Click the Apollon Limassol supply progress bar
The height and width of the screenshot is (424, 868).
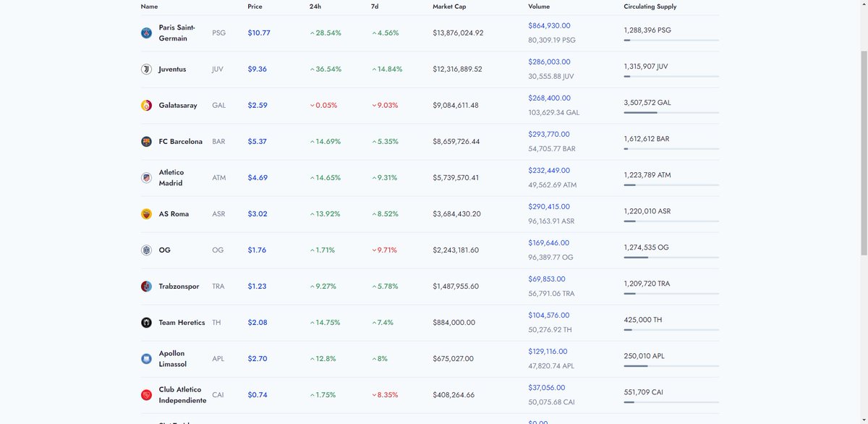click(671, 366)
